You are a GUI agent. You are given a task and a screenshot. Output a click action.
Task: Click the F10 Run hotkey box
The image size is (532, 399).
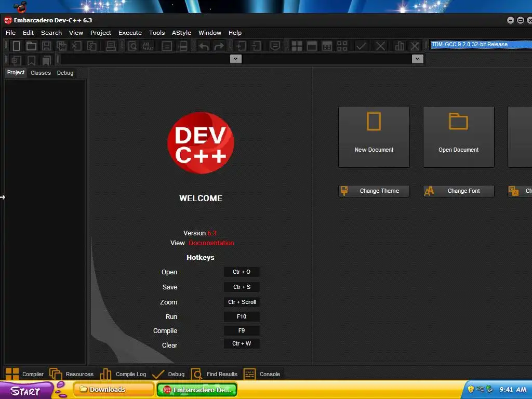[x=242, y=316]
